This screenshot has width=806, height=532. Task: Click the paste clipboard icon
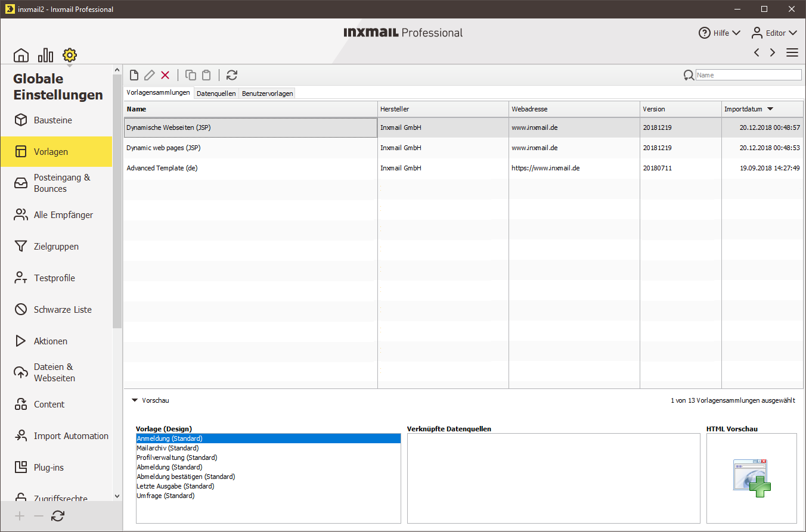[x=206, y=75]
